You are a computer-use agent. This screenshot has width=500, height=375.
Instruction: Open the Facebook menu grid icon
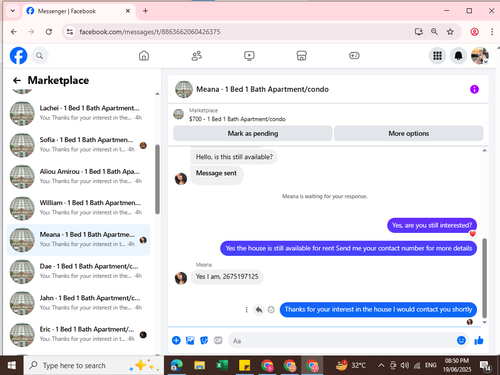[x=437, y=56]
